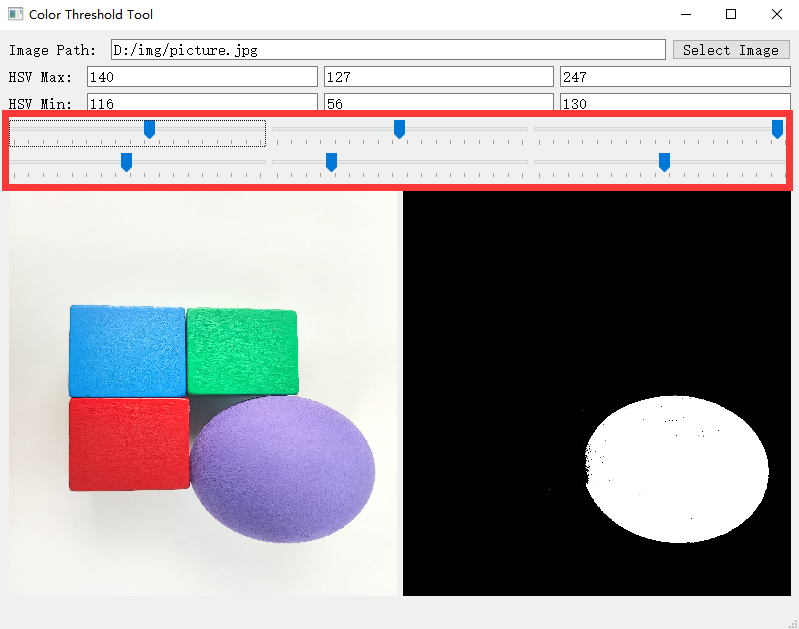The image size is (799, 629).
Task: Click the blue block in the source image
Action: coord(127,350)
